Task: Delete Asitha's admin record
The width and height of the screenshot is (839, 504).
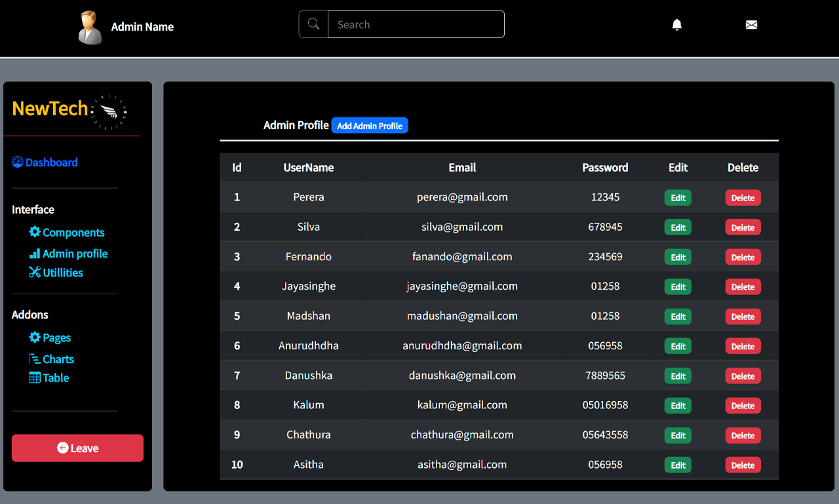Action: pos(743,465)
